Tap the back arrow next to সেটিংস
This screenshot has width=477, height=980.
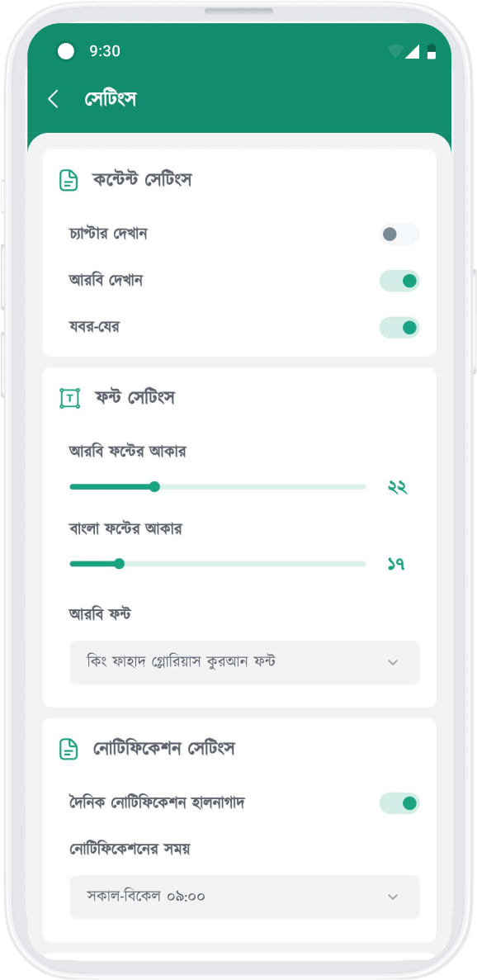(54, 99)
